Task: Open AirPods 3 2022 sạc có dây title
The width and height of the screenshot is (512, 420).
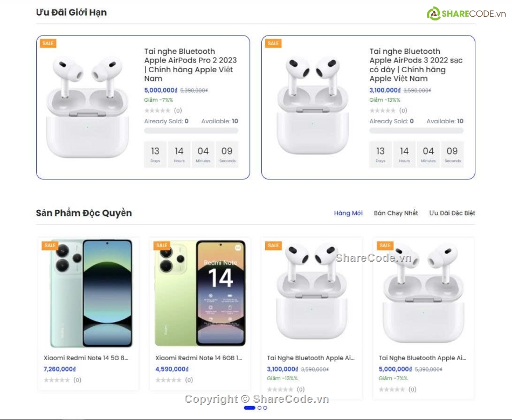Action: [x=416, y=65]
